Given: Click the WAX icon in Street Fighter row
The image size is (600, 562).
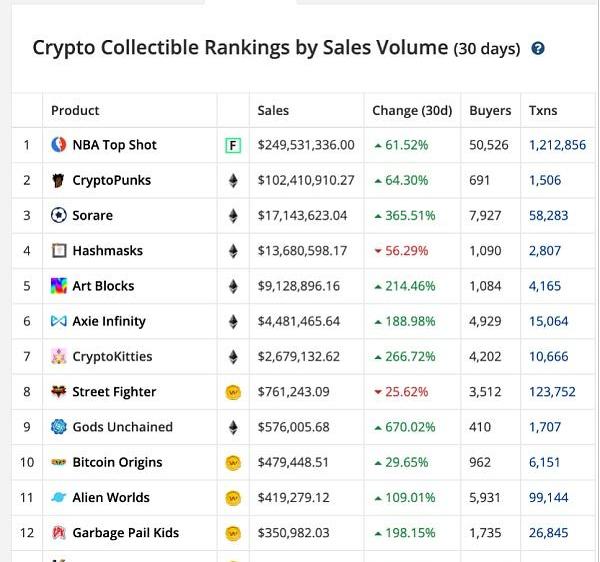Looking at the screenshot, I should pyautogui.click(x=234, y=392).
